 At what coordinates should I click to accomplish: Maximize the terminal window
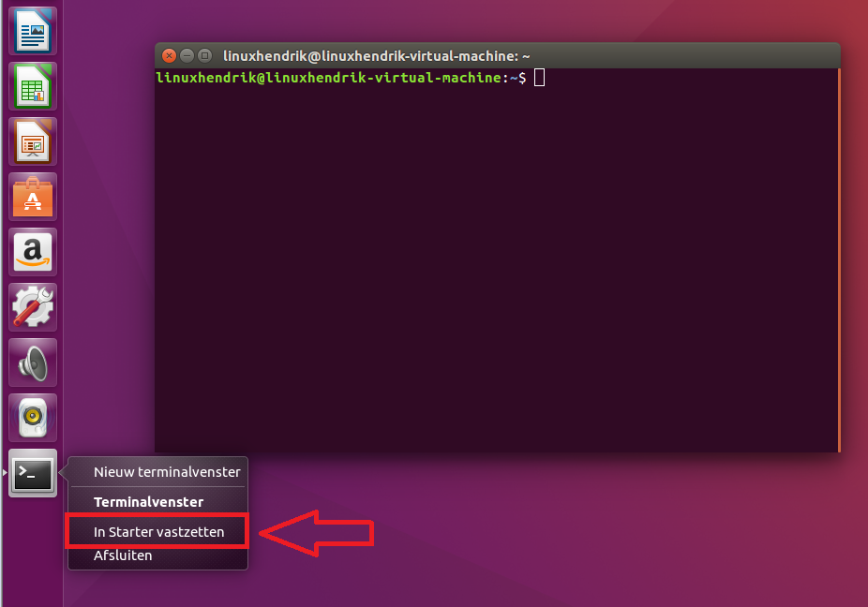click(205, 56)
